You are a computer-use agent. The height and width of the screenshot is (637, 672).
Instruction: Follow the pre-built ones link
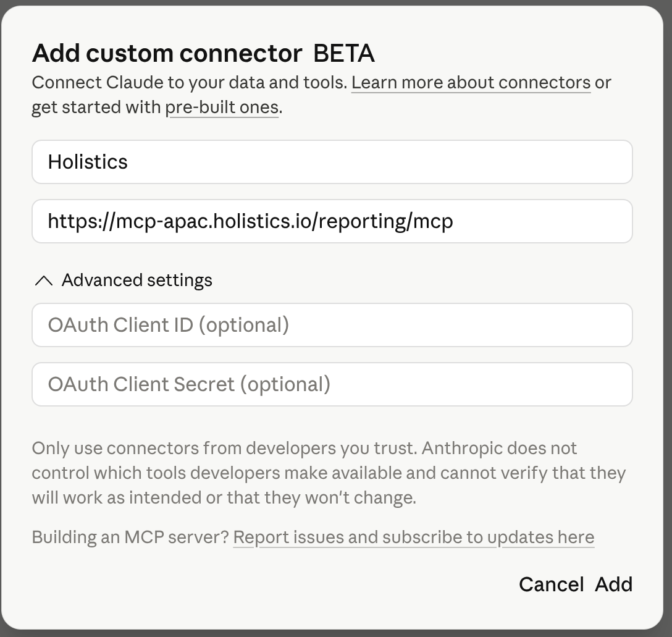222,108
